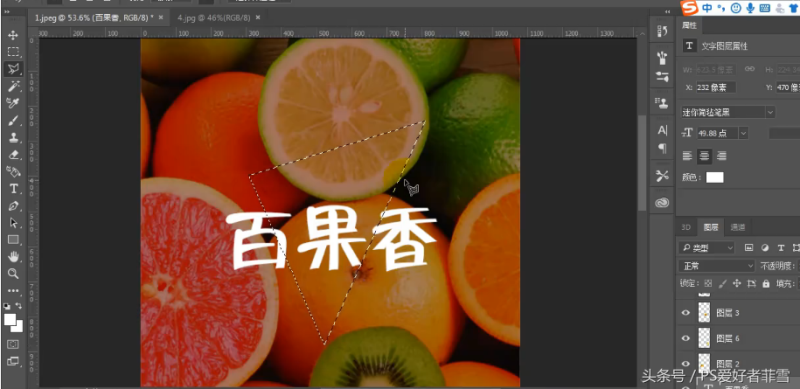Select the Magic Wand tool
Image resolution: width=800 pixels, height=389 pixels.
click(13, 86)
